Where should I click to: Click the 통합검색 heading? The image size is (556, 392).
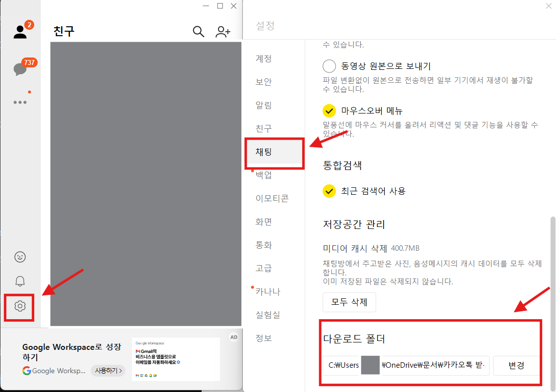[342, 166]
